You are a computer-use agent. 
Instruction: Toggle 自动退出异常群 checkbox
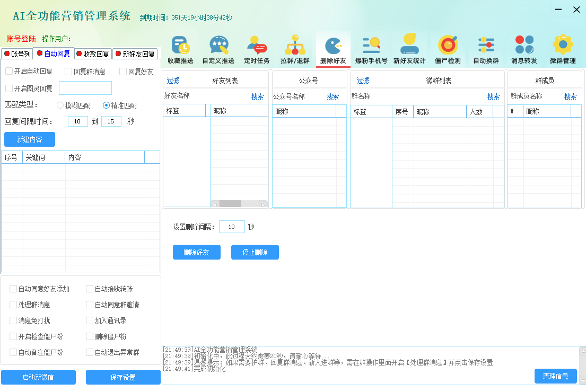pyautogui.click(x=90, y=352)
